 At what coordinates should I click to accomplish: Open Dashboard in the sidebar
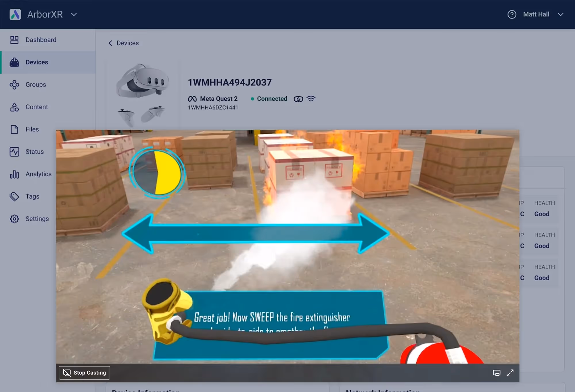48,40
